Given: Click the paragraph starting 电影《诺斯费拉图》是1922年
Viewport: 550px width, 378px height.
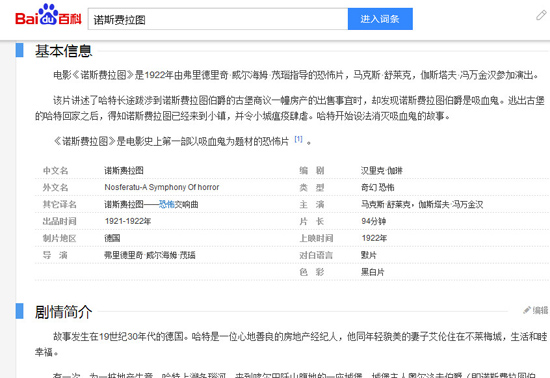Looking at the screenshot, I should (296, 75).
